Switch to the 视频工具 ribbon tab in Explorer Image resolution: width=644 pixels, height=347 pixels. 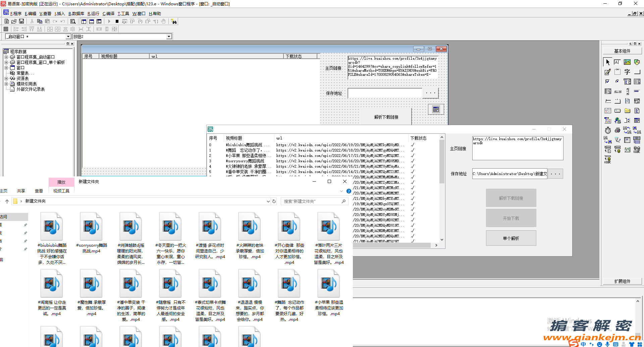[61, 191]
